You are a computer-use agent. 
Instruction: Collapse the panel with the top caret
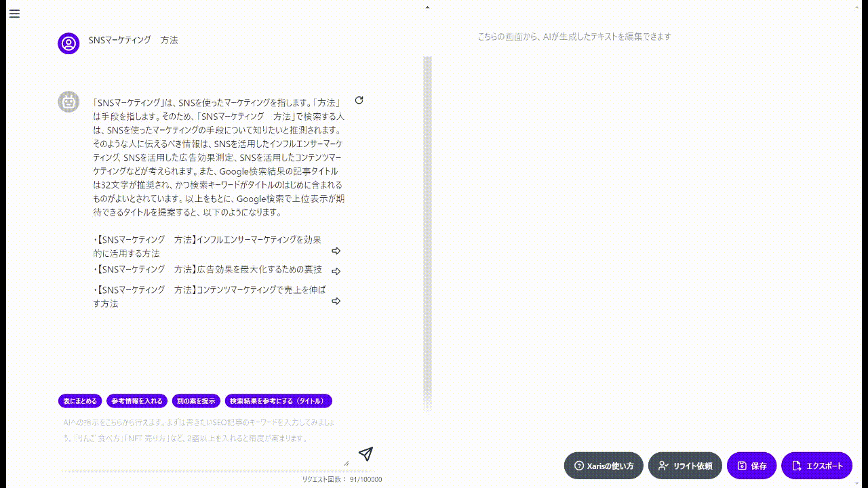427,7
